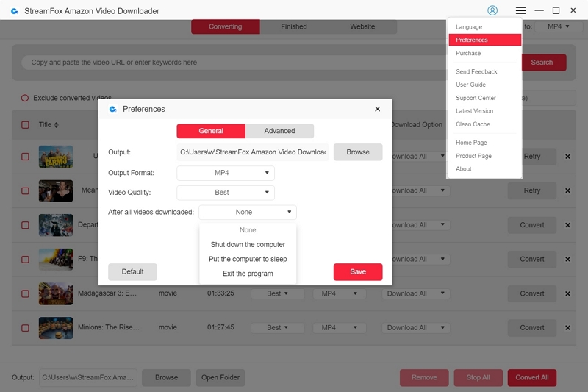Image resolution: width=588 pixels, height=392 pixels.
Task: Sort by Title column arrows
Action: pyautogui.click(x=57, y=125)
